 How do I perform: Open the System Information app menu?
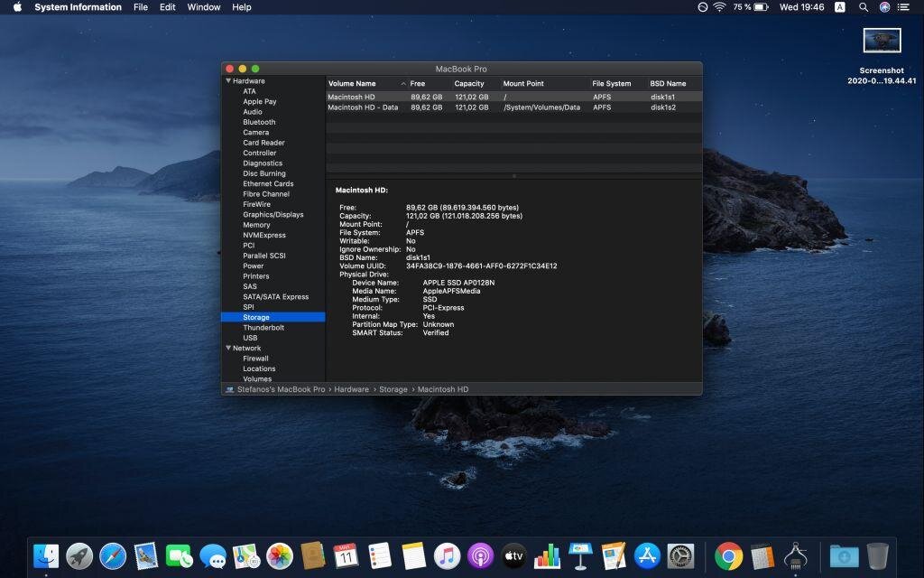(78, 7)
